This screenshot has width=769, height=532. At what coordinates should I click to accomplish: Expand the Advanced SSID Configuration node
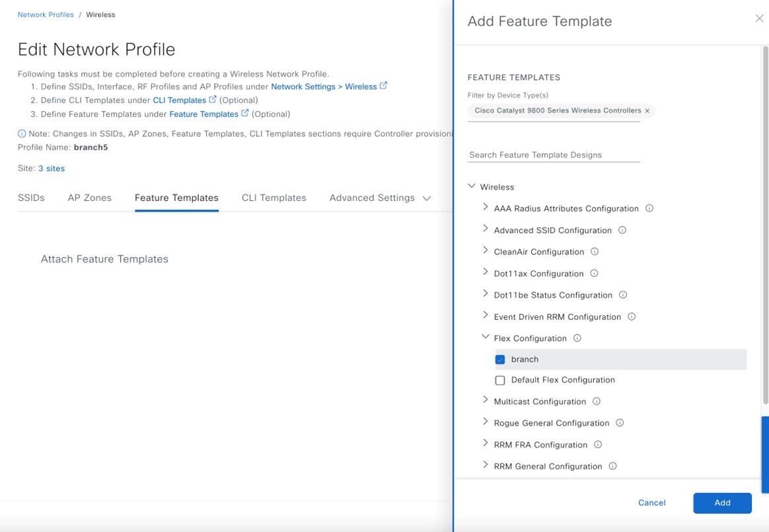click(486, 230)
